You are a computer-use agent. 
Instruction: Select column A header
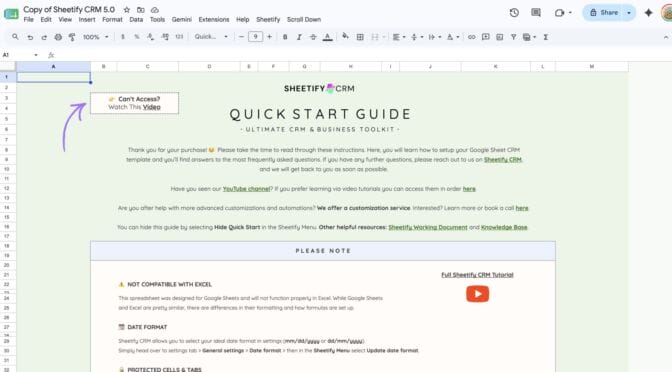click(54, 66)
